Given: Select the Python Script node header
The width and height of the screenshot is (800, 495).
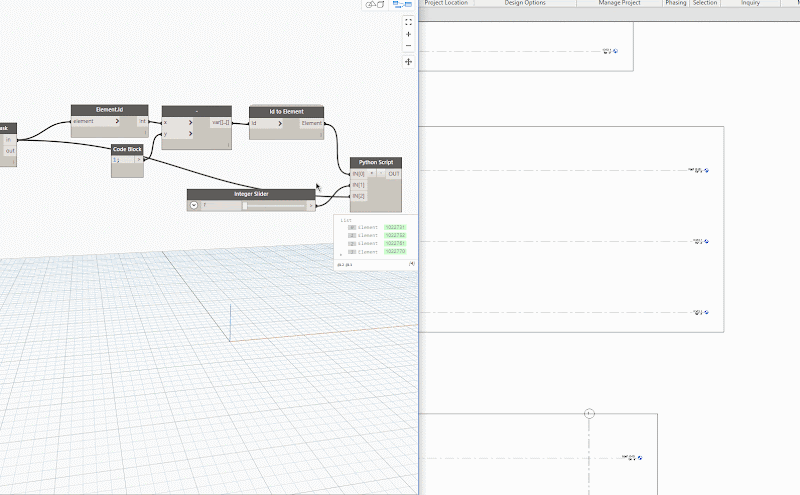Looking at the screenshot, I should [x=376, y=162].
